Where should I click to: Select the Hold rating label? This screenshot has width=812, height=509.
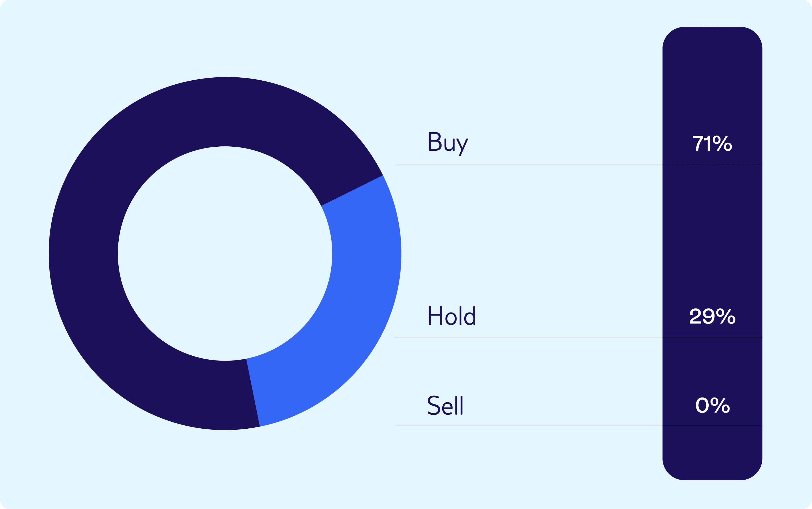pos(452,316)
